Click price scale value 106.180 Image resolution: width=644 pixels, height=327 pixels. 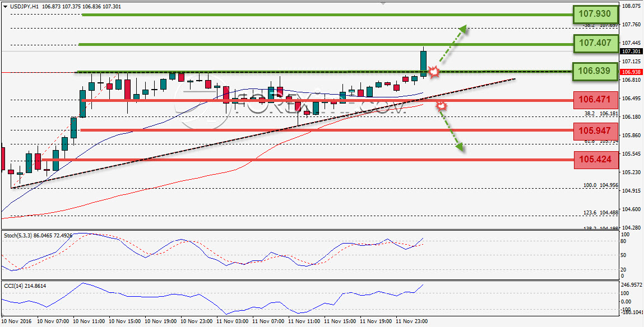point(632,117)
